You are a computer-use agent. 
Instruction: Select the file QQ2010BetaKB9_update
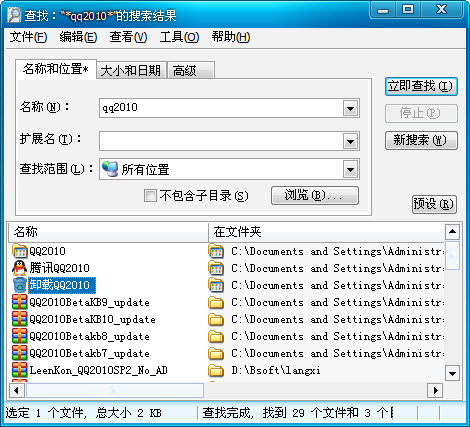[89, 303]
